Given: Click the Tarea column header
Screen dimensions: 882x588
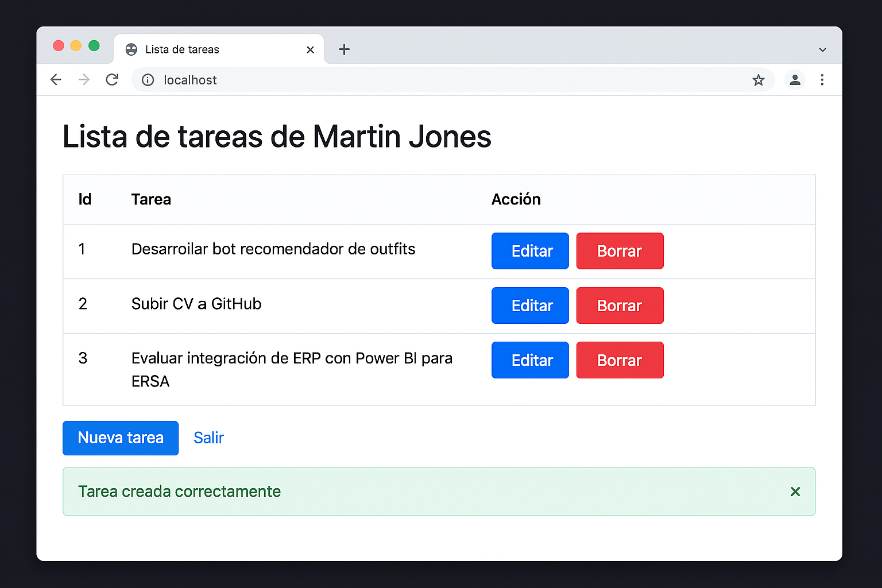Looking at the screenshot, I should pyautogui.click(x=151, y=199).
